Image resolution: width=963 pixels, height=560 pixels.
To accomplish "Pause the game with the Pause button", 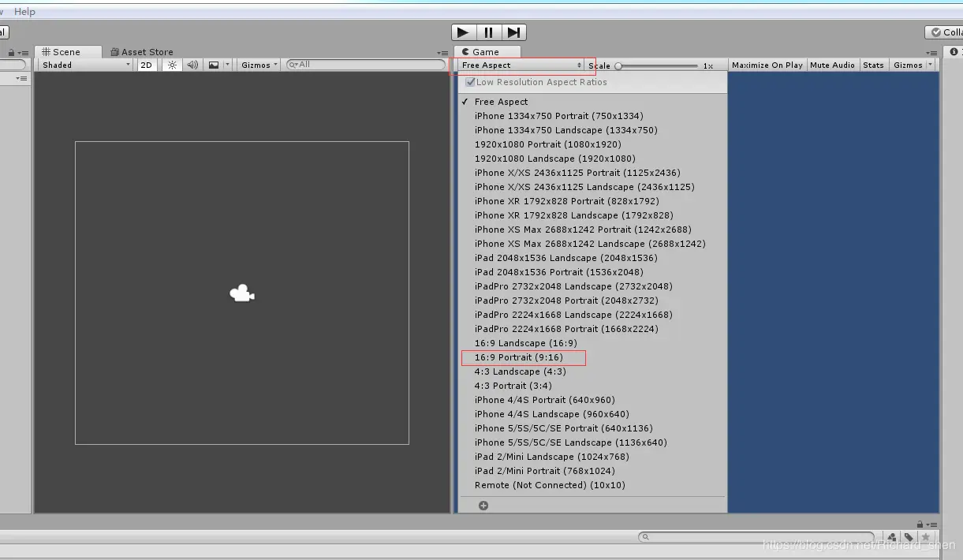I will point(489,32).
